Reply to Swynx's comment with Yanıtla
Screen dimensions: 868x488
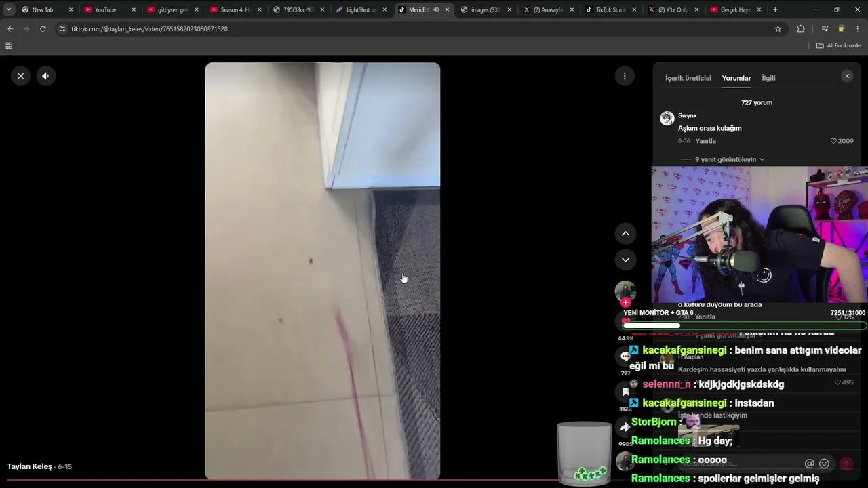pyautogui.click(x=705, y=141)
